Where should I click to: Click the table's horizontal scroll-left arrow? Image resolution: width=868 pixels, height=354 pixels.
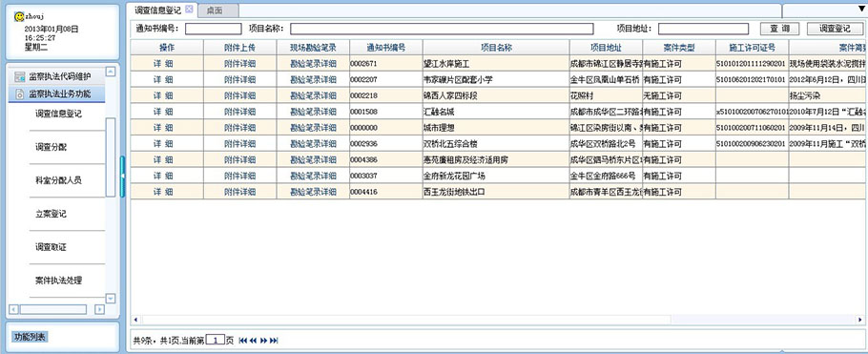(x=136, y=320)
